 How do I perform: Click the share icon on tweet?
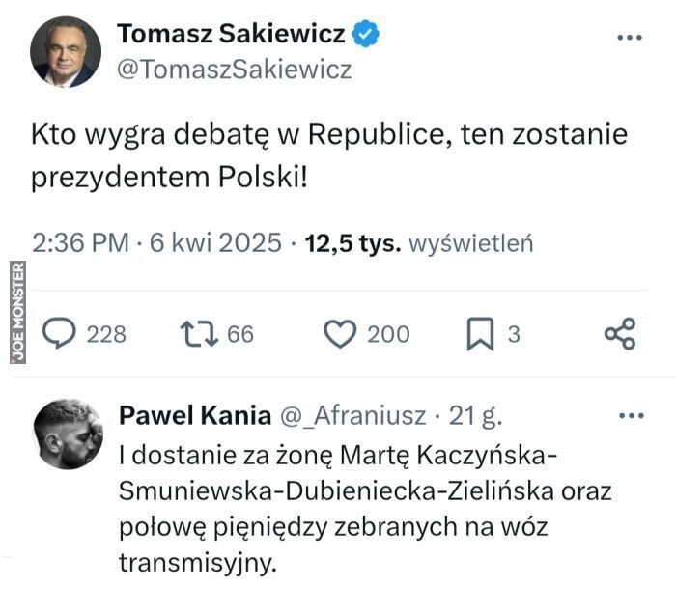(x=619, y=334)
